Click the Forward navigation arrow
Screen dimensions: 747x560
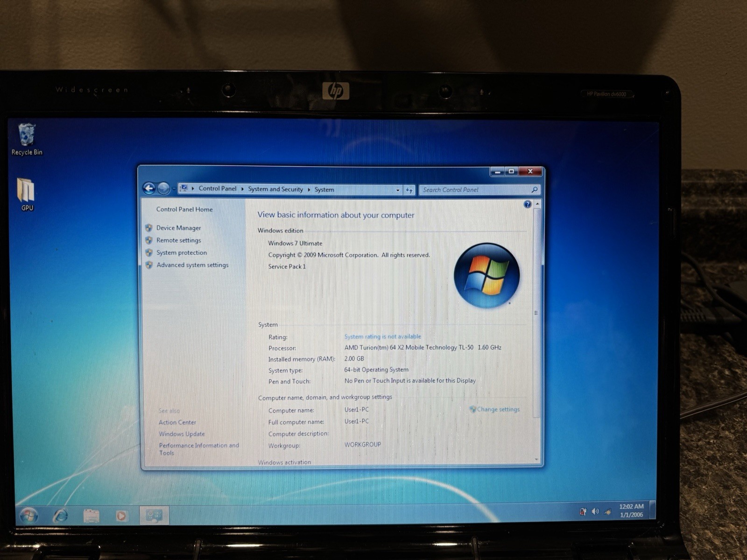[163, 189]
